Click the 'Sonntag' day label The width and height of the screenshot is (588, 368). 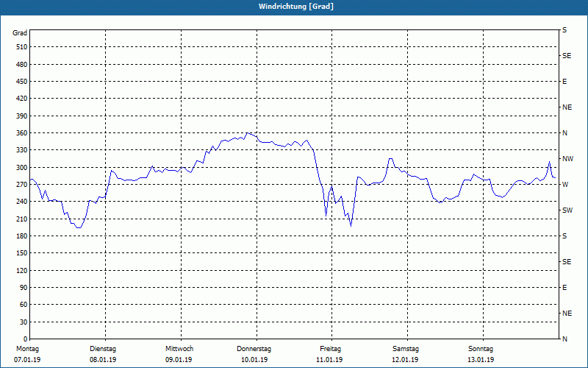(x=481, y=349)
